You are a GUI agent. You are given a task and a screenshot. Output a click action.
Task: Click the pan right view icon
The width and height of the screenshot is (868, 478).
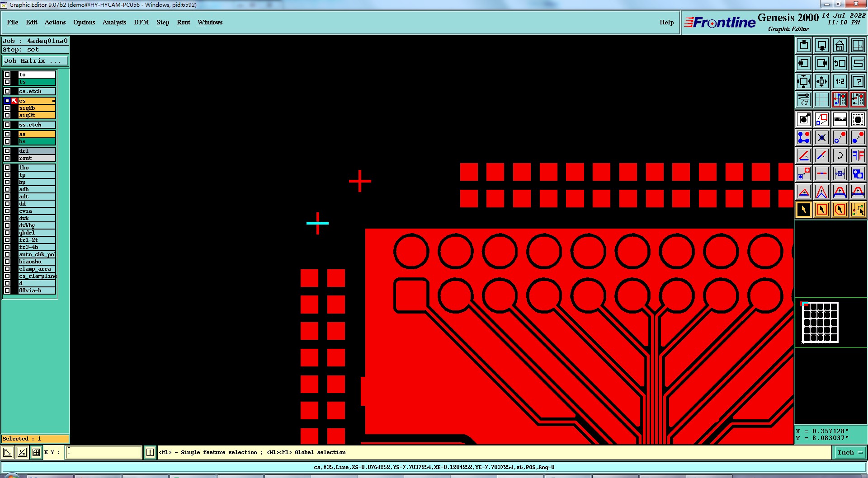point(822,63)
